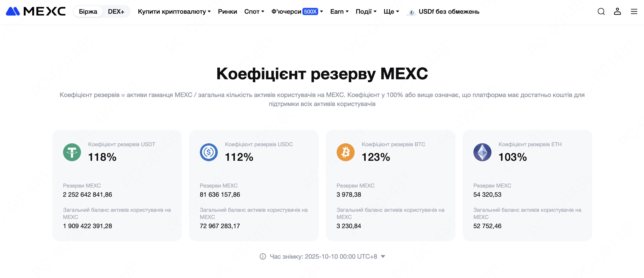The height and width of the screenshot is (278, 644).
Task: Click the info icon beside snapshot time
Action: click(263, 256)
